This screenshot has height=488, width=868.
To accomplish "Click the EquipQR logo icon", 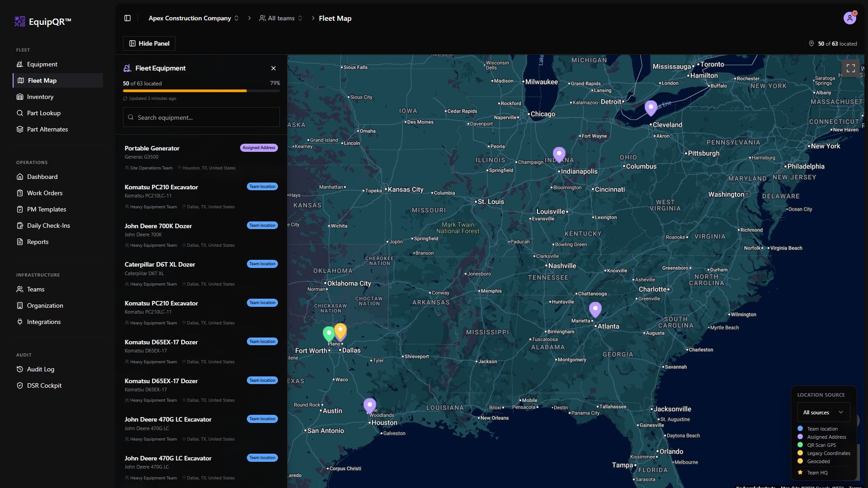I will click(20, 21).
